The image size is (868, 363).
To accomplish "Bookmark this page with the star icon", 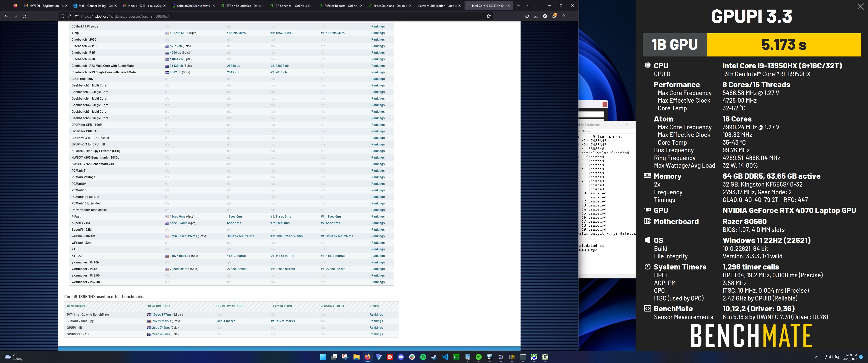I will click(489, 16).
